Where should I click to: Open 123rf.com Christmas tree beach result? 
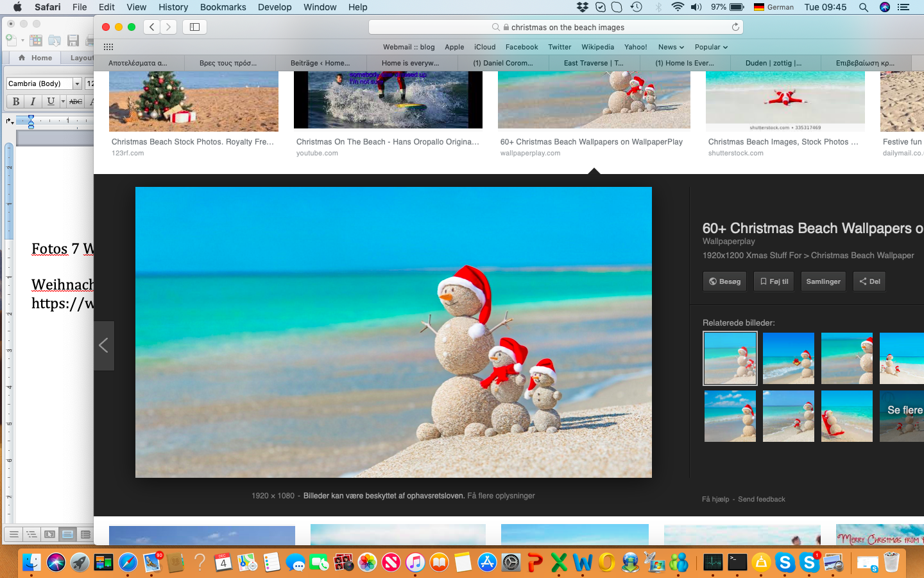tap(194, 101)
